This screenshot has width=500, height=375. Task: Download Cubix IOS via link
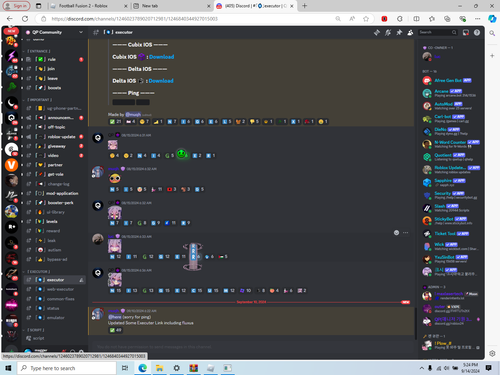pos(162,57)
